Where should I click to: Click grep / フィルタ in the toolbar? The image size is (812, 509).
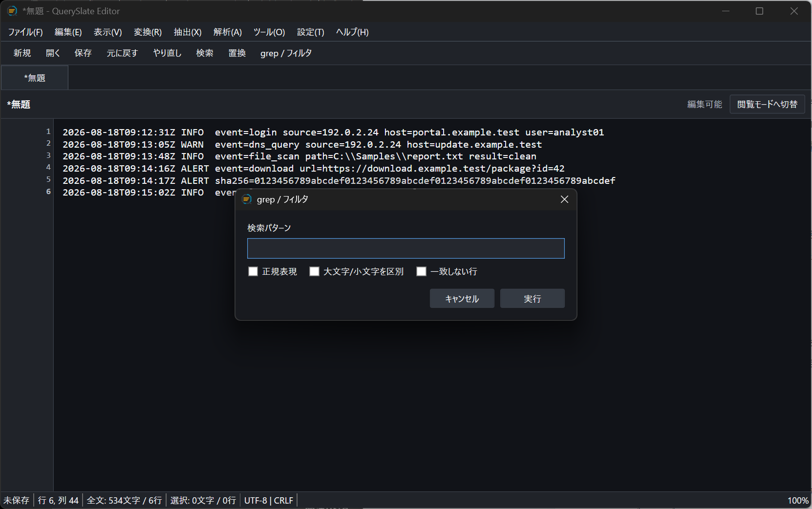point(286,53)
